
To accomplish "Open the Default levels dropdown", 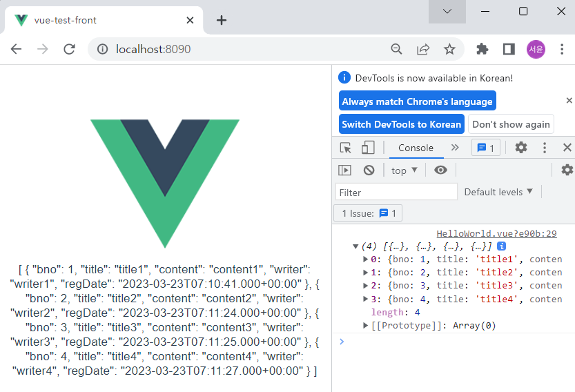I will [498, 192].
